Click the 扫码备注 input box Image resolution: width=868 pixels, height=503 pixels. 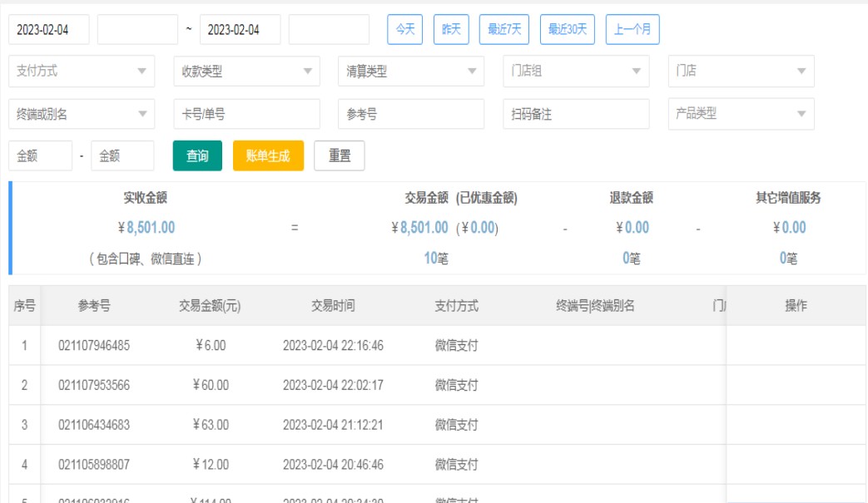[576, 114]
